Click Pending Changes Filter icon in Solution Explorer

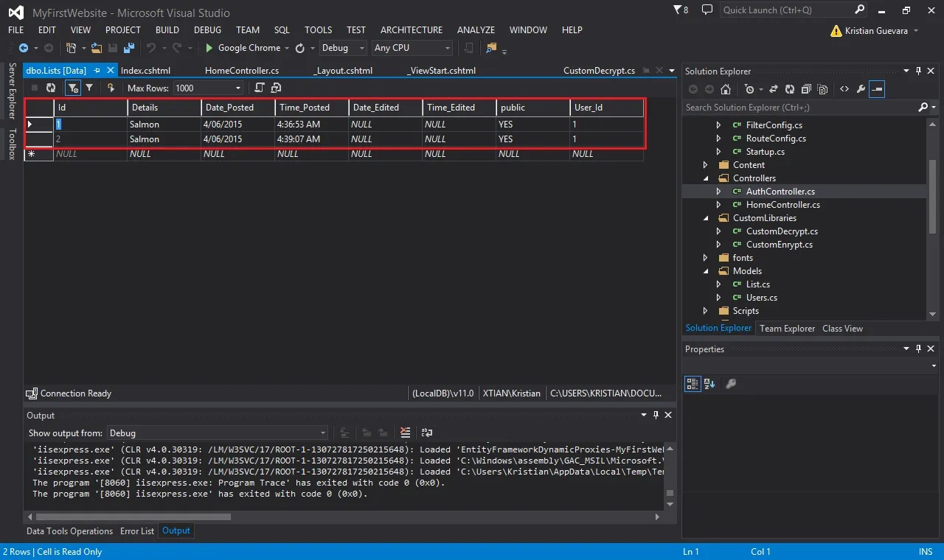(x=749, y=89)
